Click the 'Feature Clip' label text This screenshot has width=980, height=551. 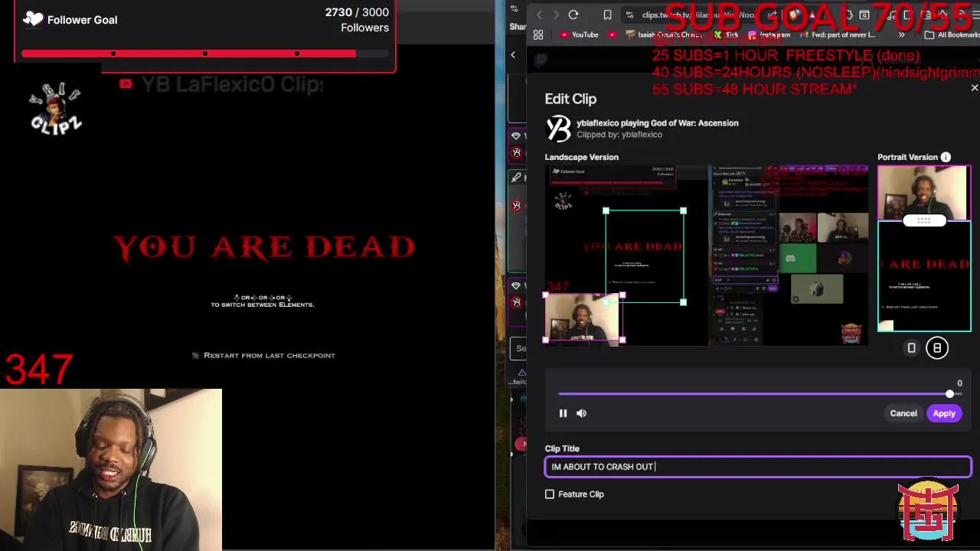coord(581,494)
